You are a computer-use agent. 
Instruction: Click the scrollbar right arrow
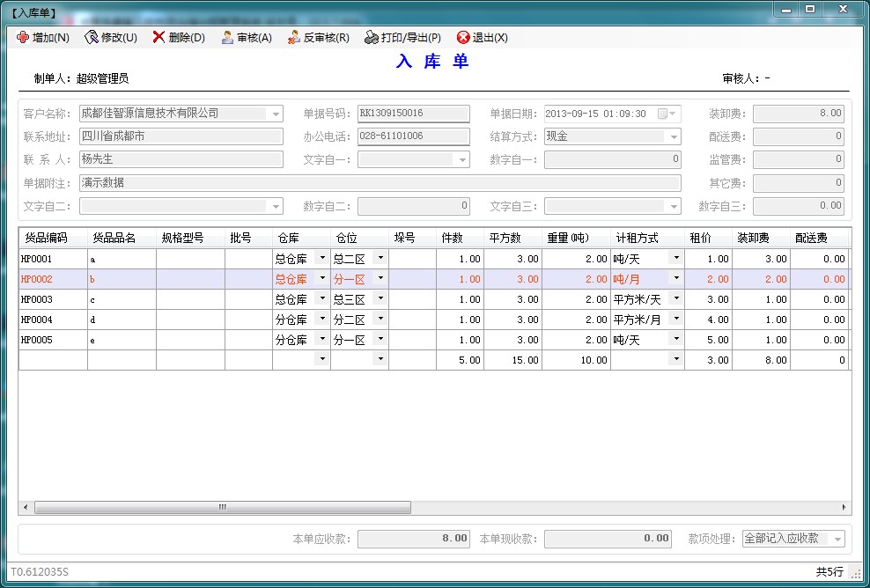coord(845,508)
